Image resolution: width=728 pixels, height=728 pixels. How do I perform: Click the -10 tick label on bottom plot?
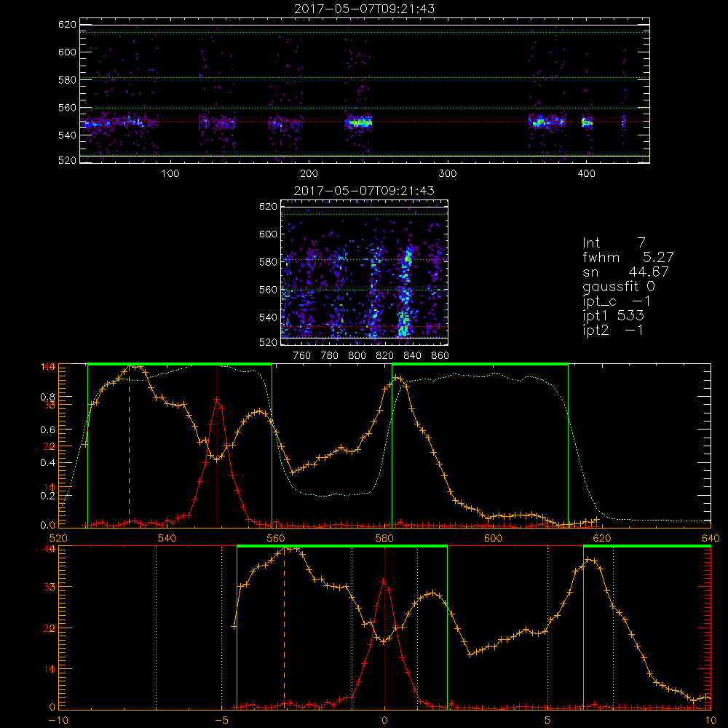(x=58, y=721)
